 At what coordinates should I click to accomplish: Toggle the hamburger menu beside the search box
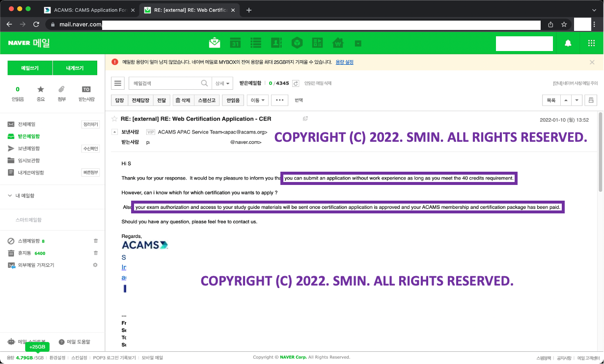118,83
